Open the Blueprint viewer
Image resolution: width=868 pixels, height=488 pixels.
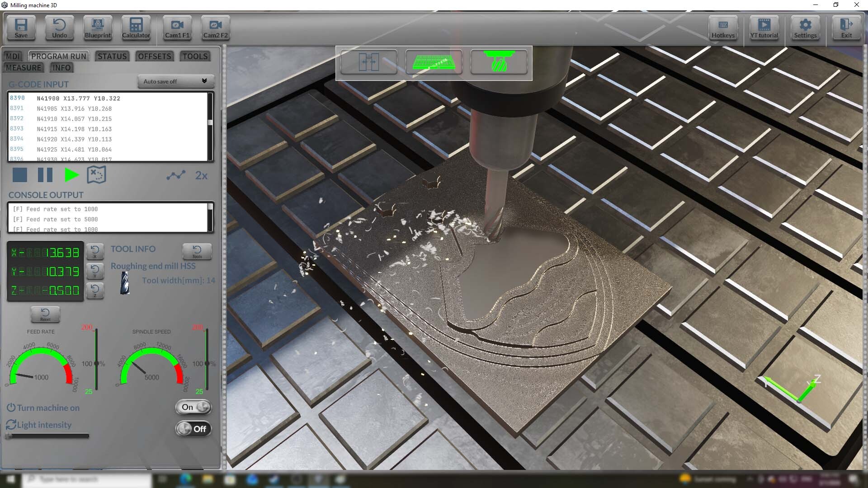(97, 28)
